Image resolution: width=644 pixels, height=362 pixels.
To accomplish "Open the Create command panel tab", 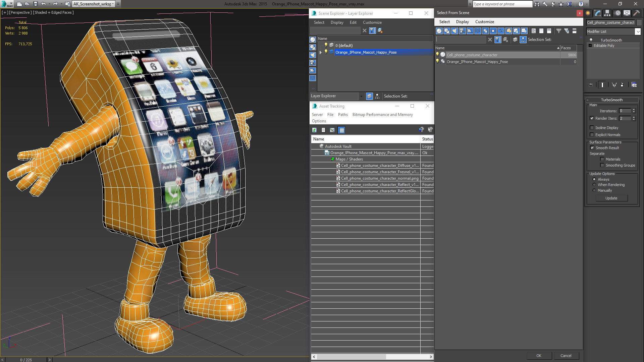I will 588,13.
